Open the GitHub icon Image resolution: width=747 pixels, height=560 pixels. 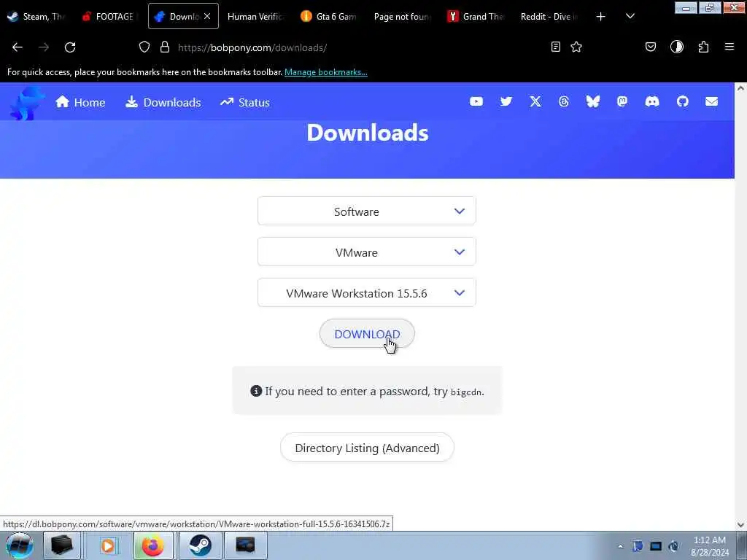(683, 101)
